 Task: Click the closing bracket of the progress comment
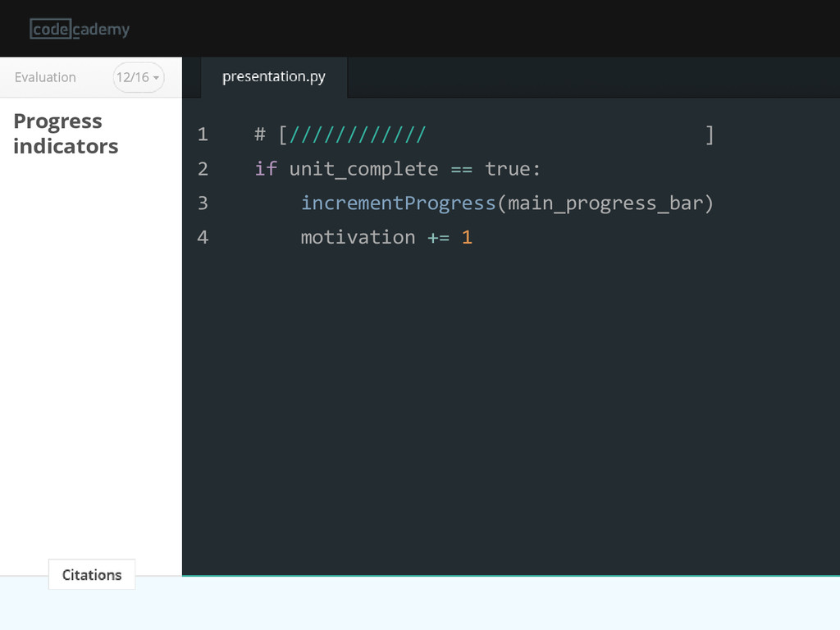click(x=710, y=135)
